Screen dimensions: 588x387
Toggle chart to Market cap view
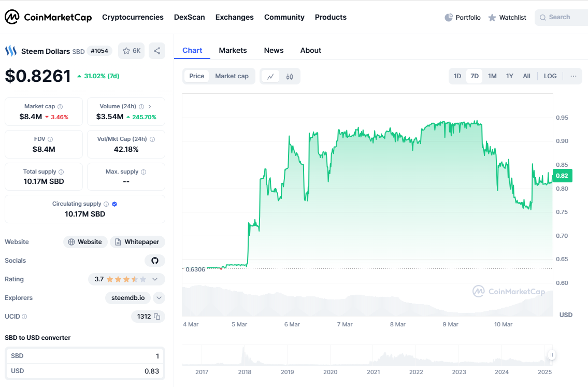232,76
